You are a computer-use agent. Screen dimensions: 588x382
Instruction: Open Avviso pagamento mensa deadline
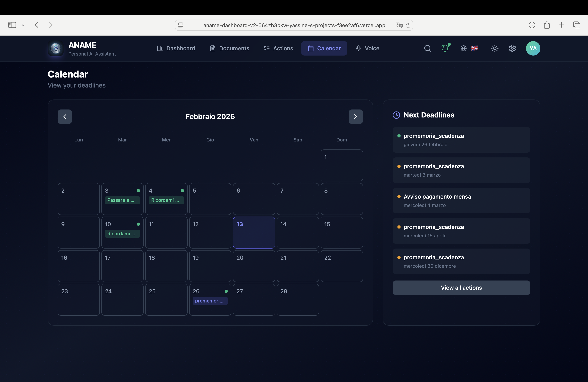[461, 200]
